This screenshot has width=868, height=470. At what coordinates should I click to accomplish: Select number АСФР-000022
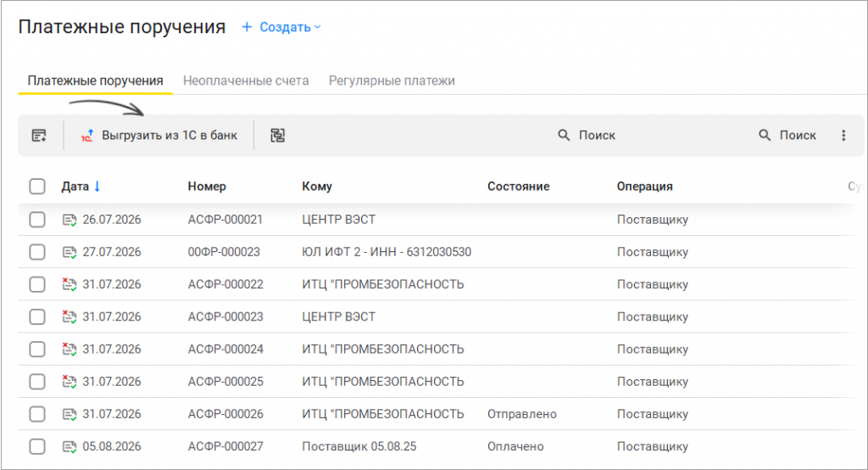225,284
